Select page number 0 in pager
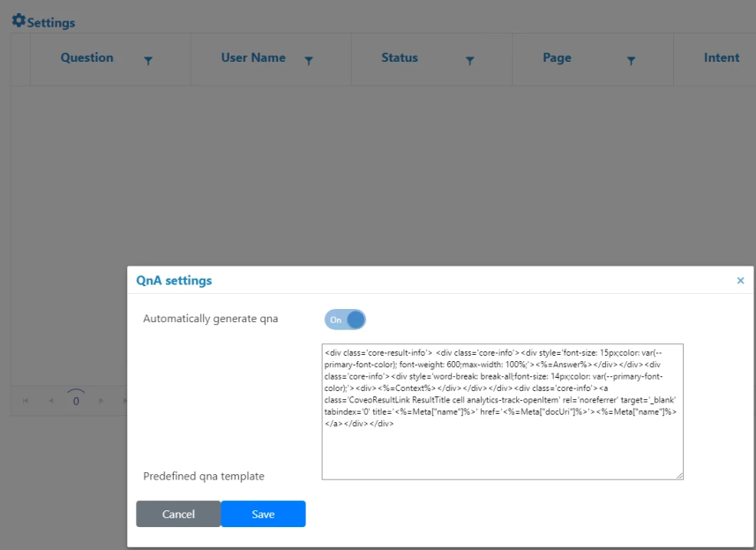Viewport: 756px width, 550px height. (x=76, y=401)
